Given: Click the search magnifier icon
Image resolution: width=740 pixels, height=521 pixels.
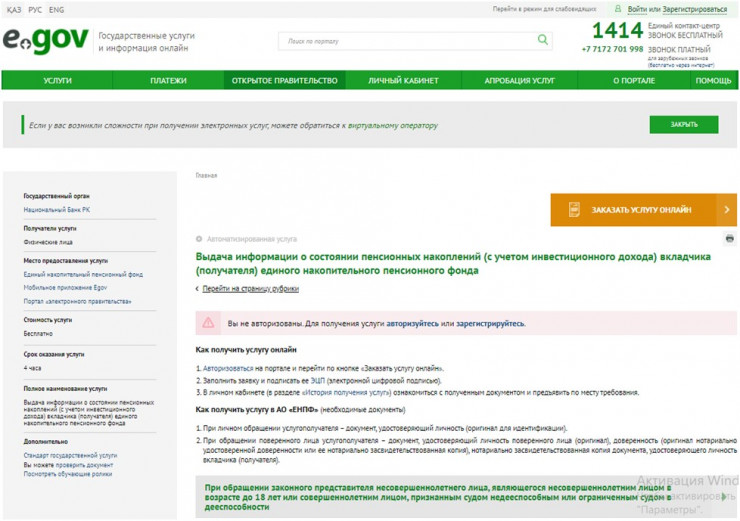Looking at the screenshot, I should (x=543, y=40).
